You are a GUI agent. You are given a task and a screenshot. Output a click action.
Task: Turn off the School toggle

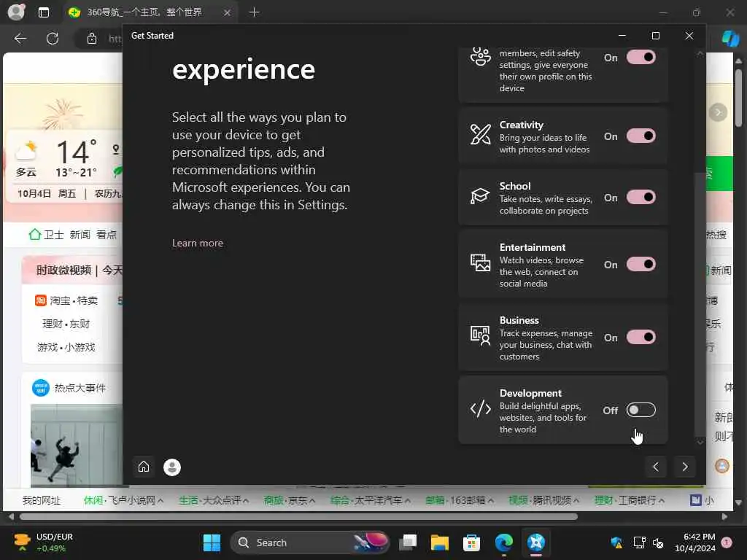click(640, 197)
